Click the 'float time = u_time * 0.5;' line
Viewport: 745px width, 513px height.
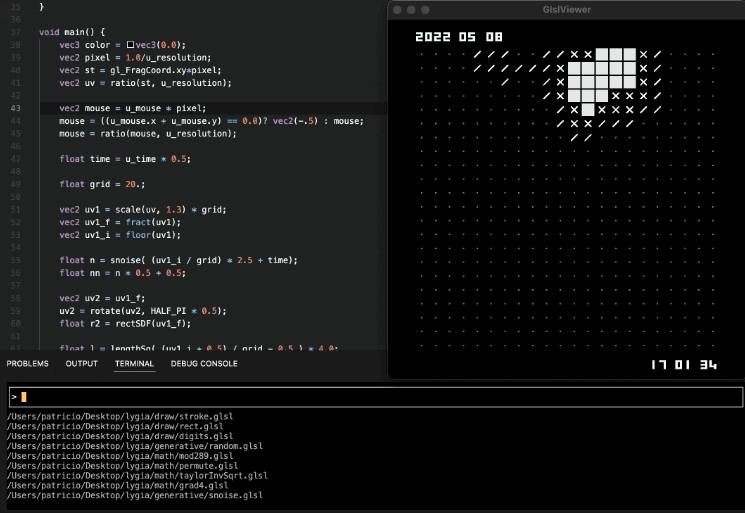pyautogui.click(x=125, y=159)
